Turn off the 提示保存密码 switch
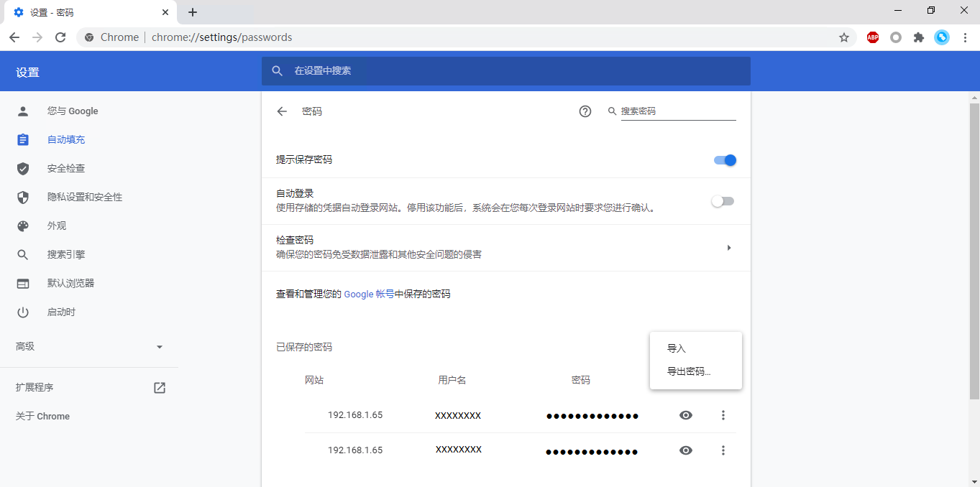980x487 pixels. (x=725, y=160)
